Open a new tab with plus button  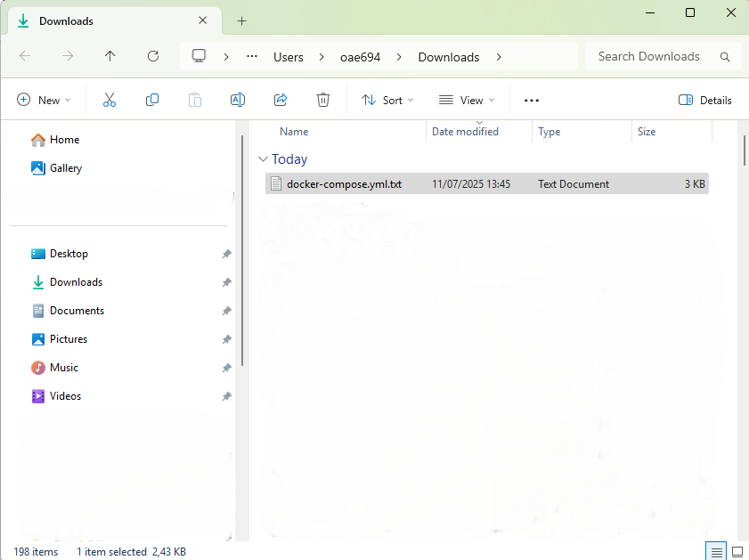(x=241, y=20)
